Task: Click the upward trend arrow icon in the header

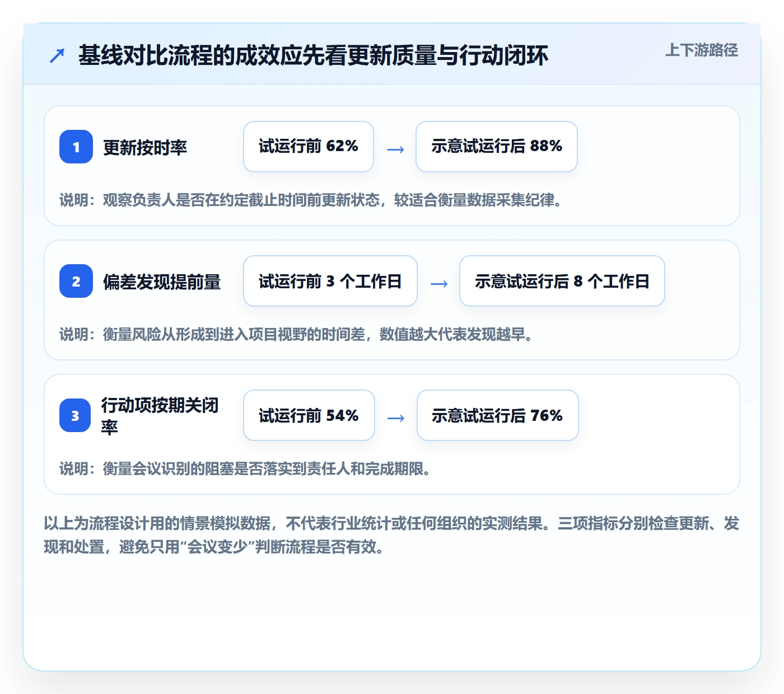Action: (x=57, y=55)
